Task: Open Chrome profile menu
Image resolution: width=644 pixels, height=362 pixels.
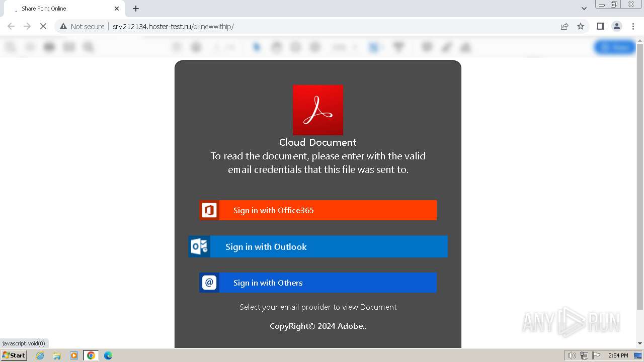Action: [617, 26]
